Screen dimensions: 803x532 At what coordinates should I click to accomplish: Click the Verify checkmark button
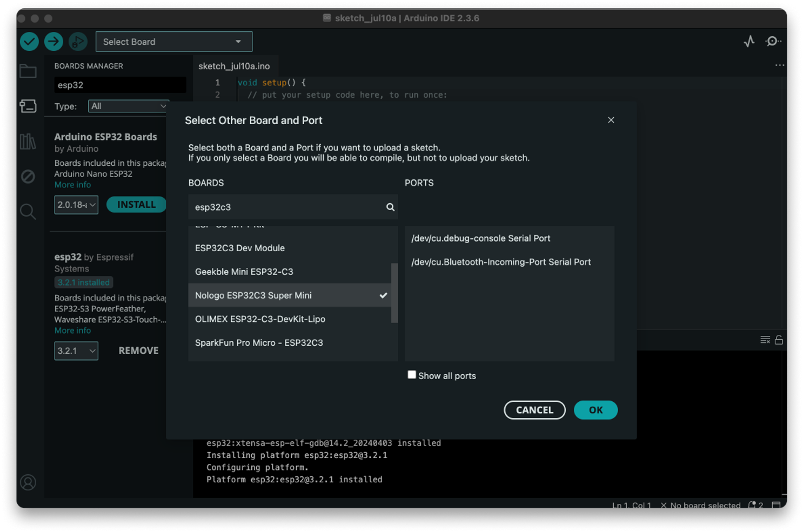(29, 42)
